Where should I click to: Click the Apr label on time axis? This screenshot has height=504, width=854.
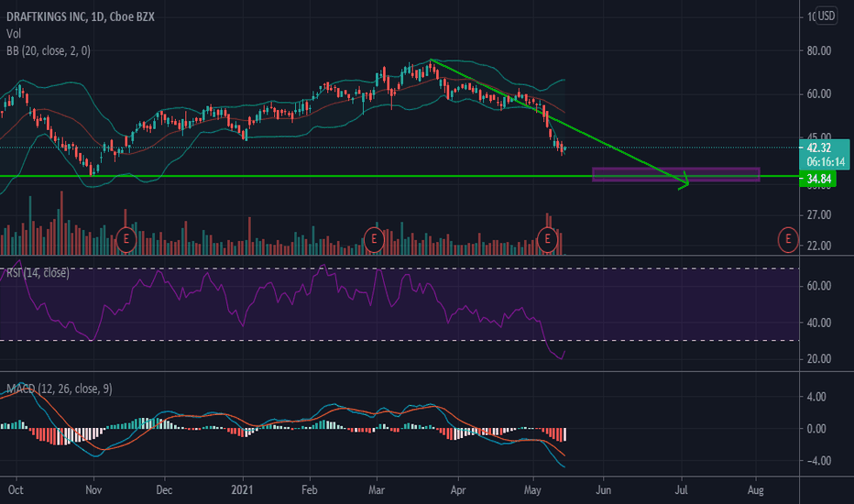tap(458, 490)
